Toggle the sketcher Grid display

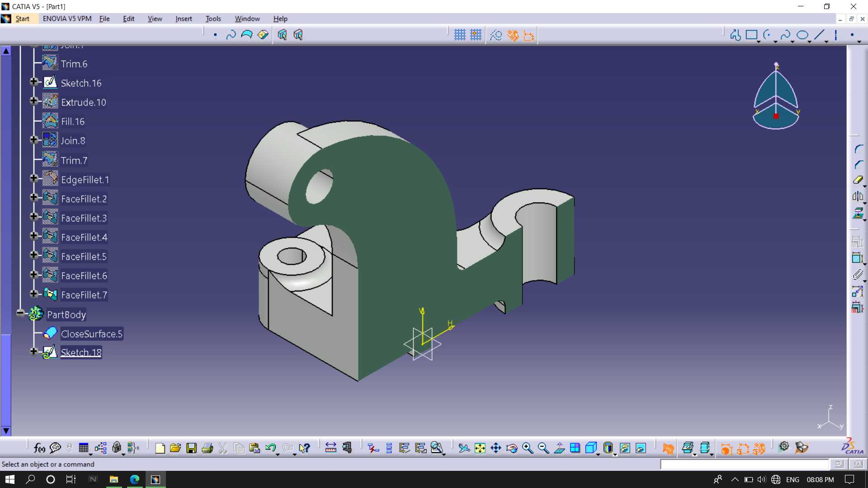(x=460, y=35)
